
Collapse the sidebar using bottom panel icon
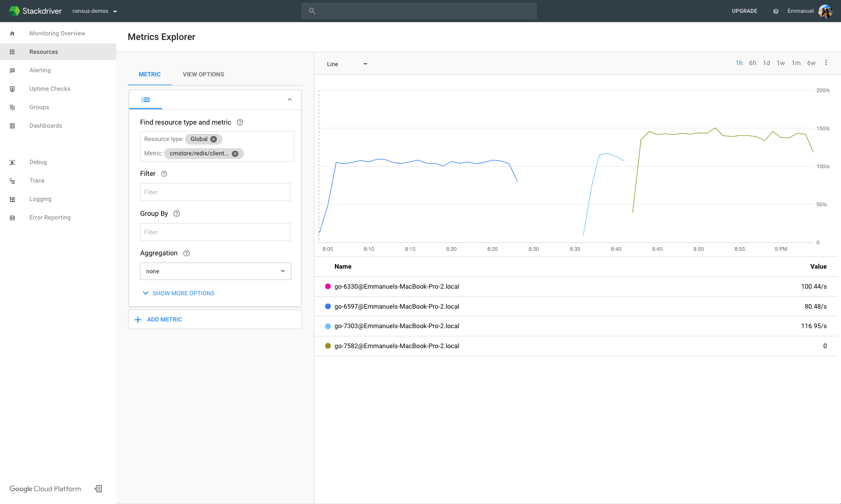[98, 489]
